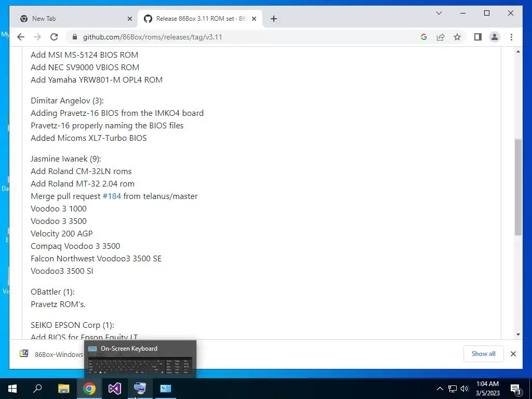Click text "Dimitar Angelov (3):"
532x399 pixels.
pos(67,101)
